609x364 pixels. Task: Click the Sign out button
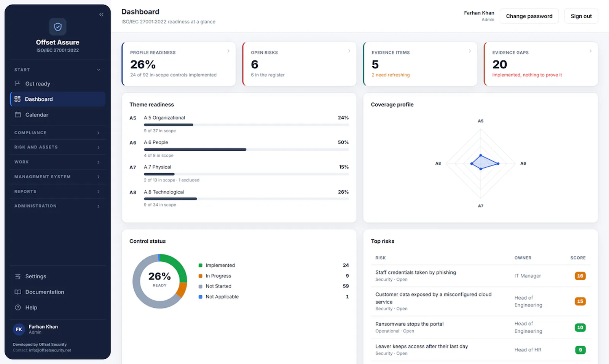pos(581,16)
